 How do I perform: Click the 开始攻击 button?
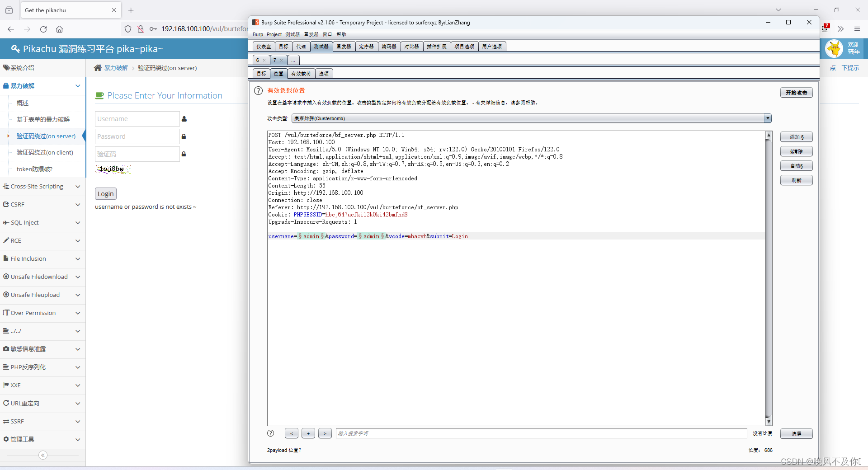pyautogui.click(x=797, y=93)
